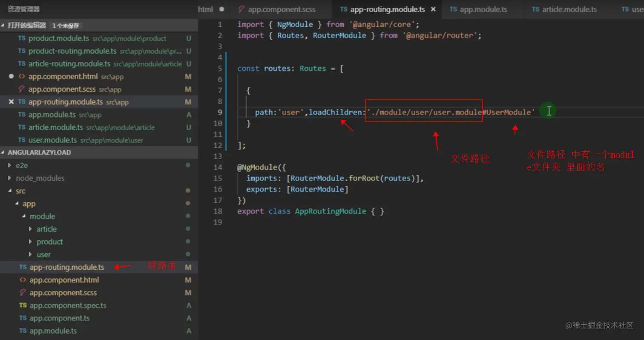The width and height of the screenshot is (644, 340).
Task: Click the Sass icon of app.component.scss in open editors
Action: click(22, 89)
